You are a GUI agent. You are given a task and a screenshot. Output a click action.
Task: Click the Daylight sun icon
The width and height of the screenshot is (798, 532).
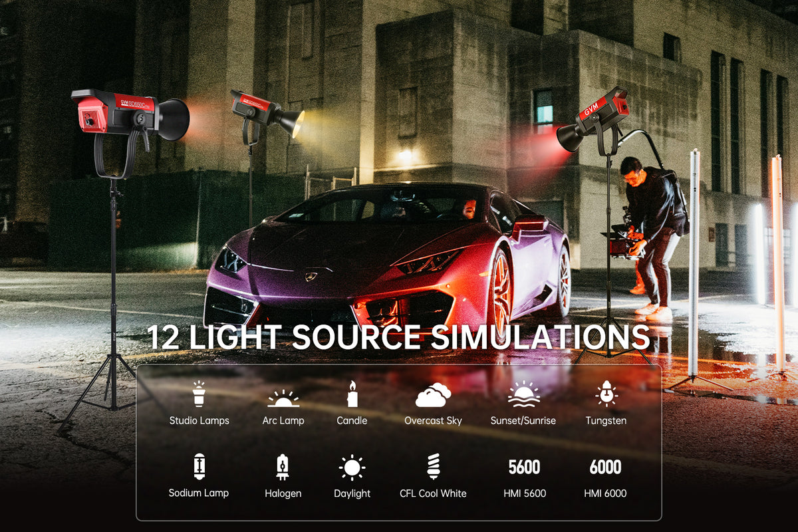pyautogui.click(x=352, y=467)
